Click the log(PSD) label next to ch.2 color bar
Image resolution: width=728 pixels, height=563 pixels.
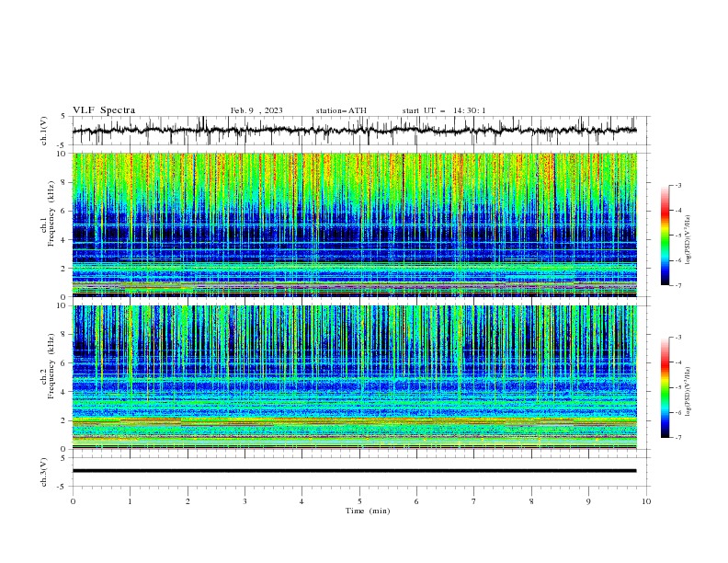[x=688, y=392]
